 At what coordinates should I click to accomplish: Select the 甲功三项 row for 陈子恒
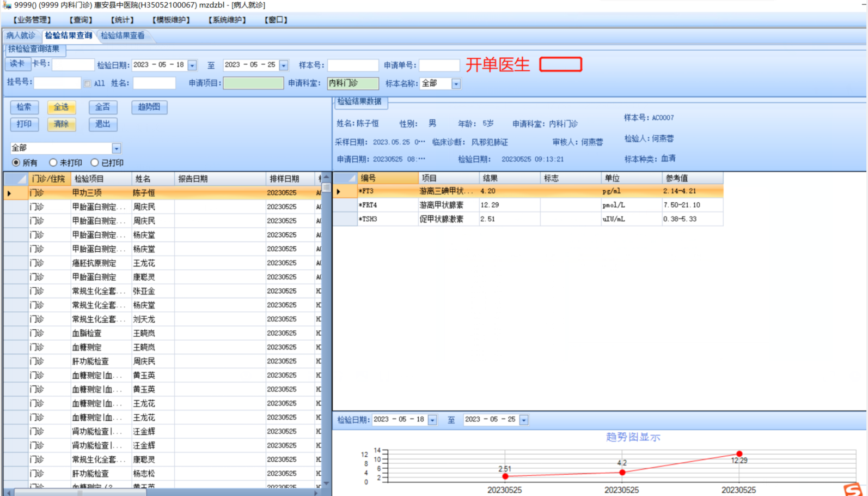(x=163, y=193)
